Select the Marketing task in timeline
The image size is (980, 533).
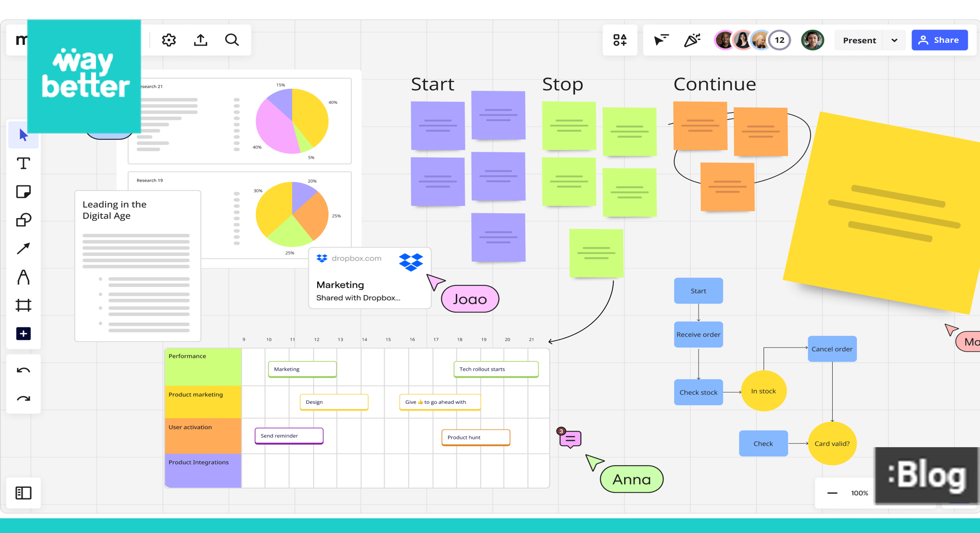pos(302,369)
